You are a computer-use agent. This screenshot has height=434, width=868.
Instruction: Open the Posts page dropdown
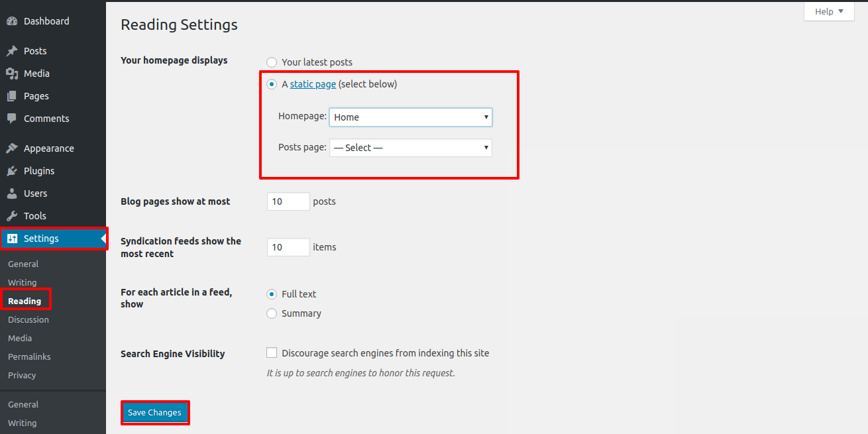410,148
